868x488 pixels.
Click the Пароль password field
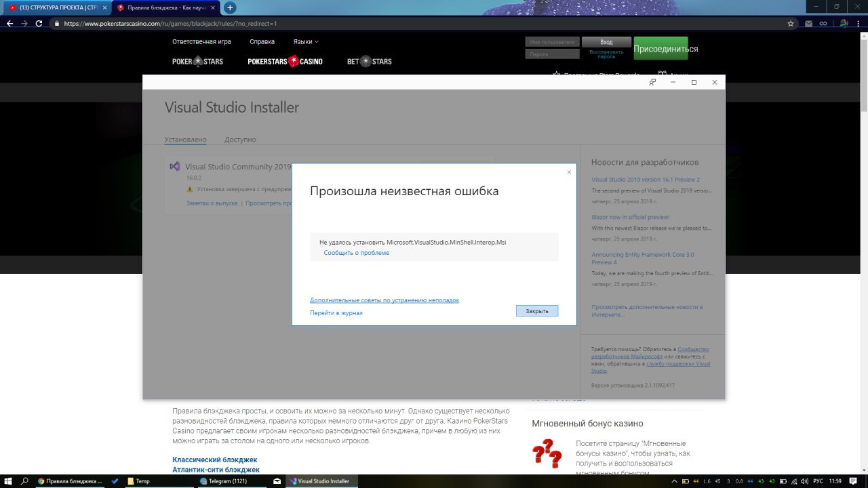coord(553,54)
